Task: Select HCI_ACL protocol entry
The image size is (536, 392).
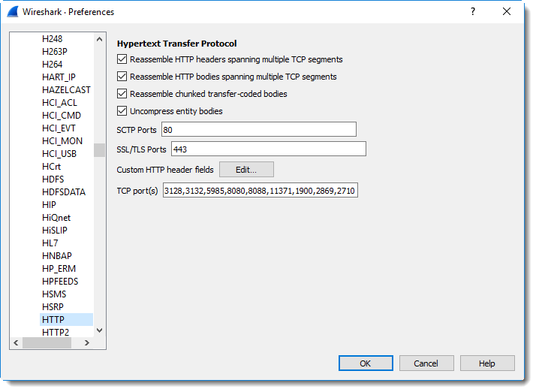Action: 59,103
